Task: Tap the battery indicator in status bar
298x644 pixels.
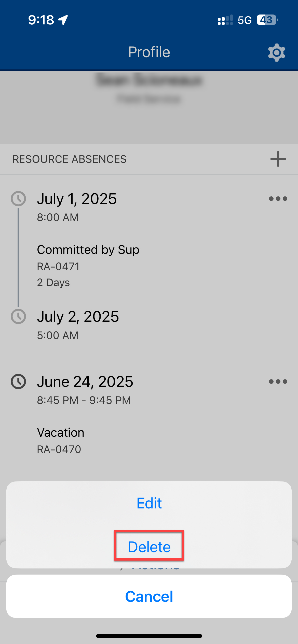Action: coord(267,20)
